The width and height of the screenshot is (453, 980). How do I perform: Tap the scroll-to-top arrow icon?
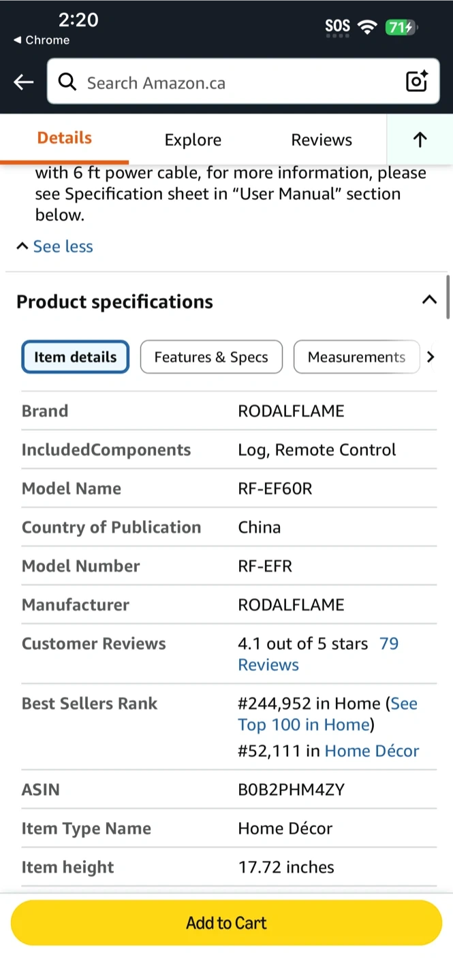pyautogui.click(x=420, y=140)
